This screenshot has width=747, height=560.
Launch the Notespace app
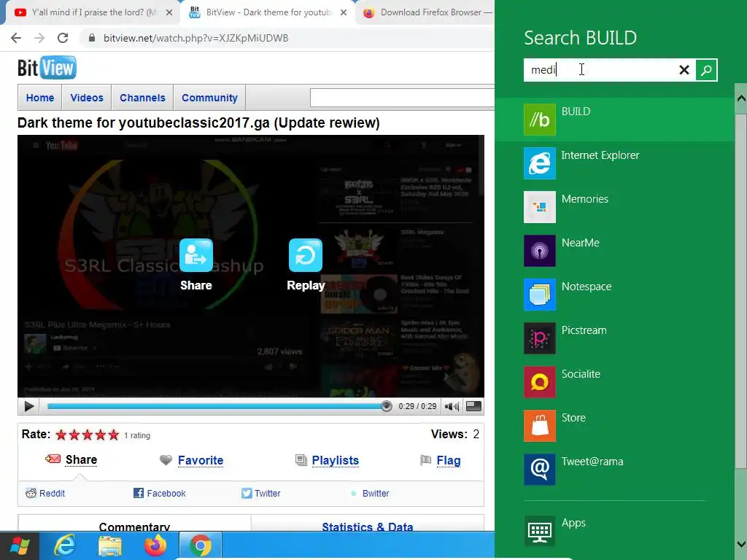point(614,295)
